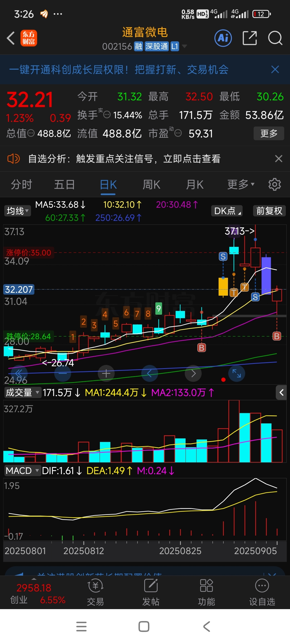The image size is (290, 644).
Task: Expand the stock title dropdown arrow
Action: pos(184,46)
